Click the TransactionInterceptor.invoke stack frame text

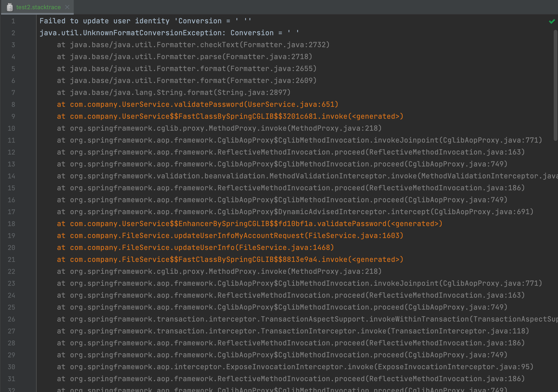[x=293, y=331]
